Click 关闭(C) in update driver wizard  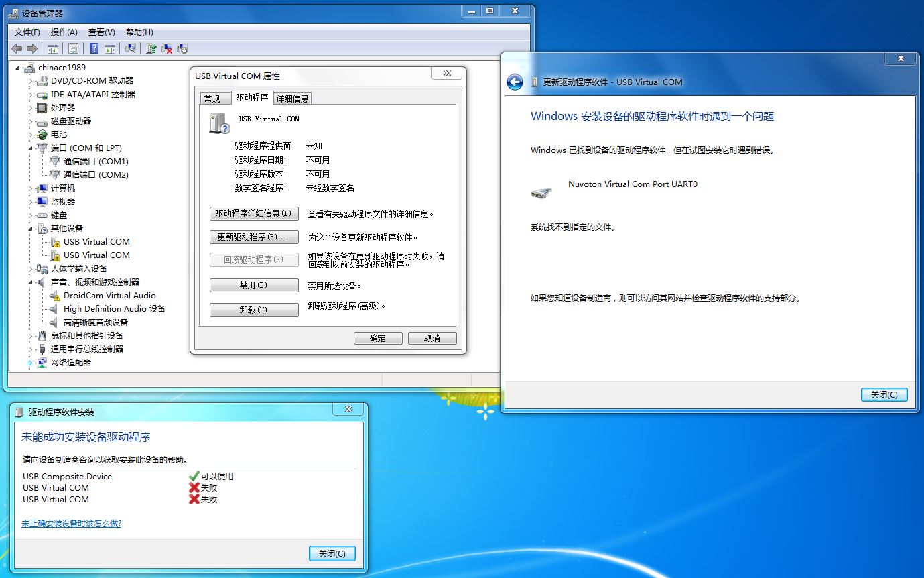pos(884,394)
